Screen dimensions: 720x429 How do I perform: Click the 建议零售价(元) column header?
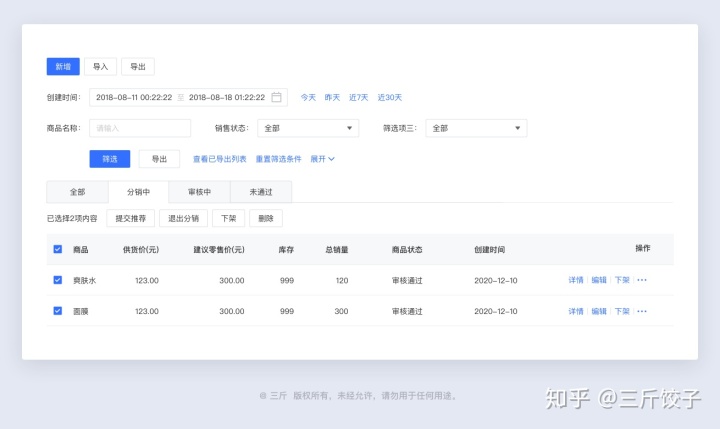tap(219, 250)
